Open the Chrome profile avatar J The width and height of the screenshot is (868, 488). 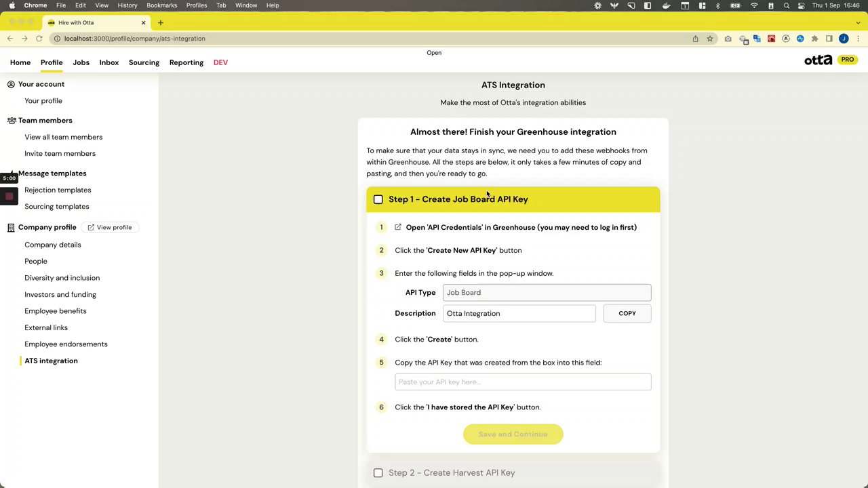point(844,39)
